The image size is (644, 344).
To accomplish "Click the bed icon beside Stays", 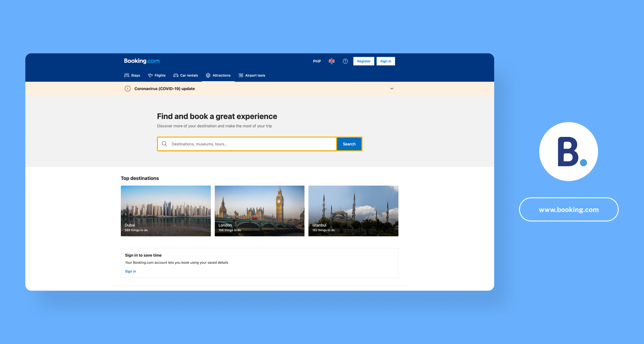I will [126, 75].
